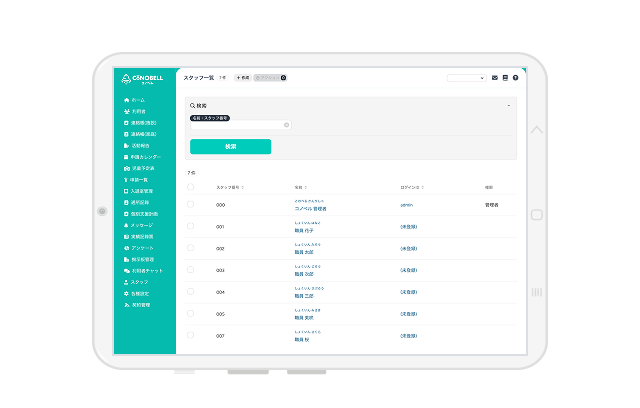Open メッセージ from the sidebar

141,226
